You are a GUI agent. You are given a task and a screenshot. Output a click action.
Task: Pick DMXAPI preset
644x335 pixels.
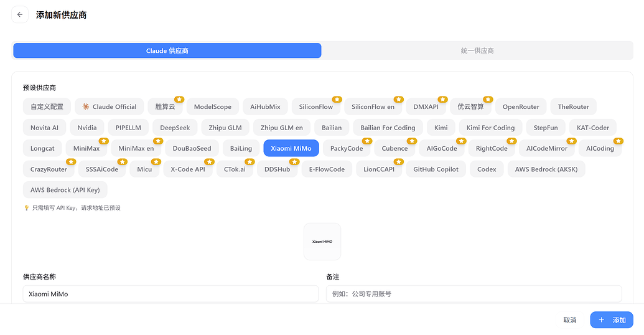[426, 107]
